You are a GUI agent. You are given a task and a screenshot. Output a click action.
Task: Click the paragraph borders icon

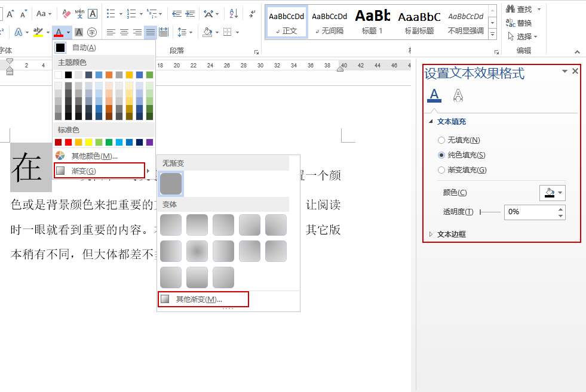pos(227,32)
